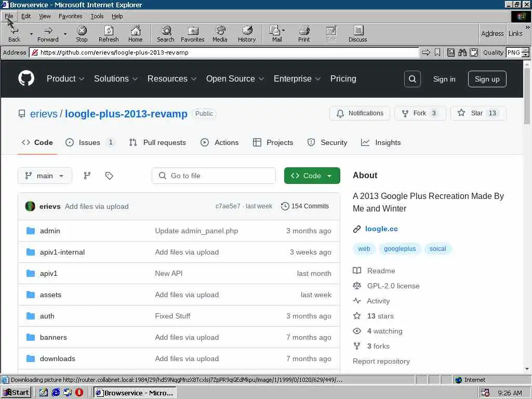This screenshot has width=532, height=399.
Task: View the 154 Commits history
Action: click(x=304, y=206)
